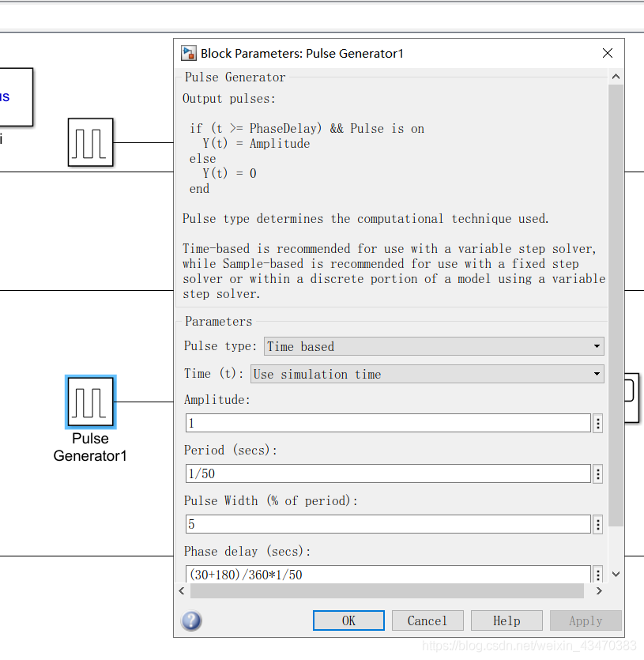This screenshot has width=644, height=660.
Task: Close the Block Parameters dialog
Action: tap(608, 53)
